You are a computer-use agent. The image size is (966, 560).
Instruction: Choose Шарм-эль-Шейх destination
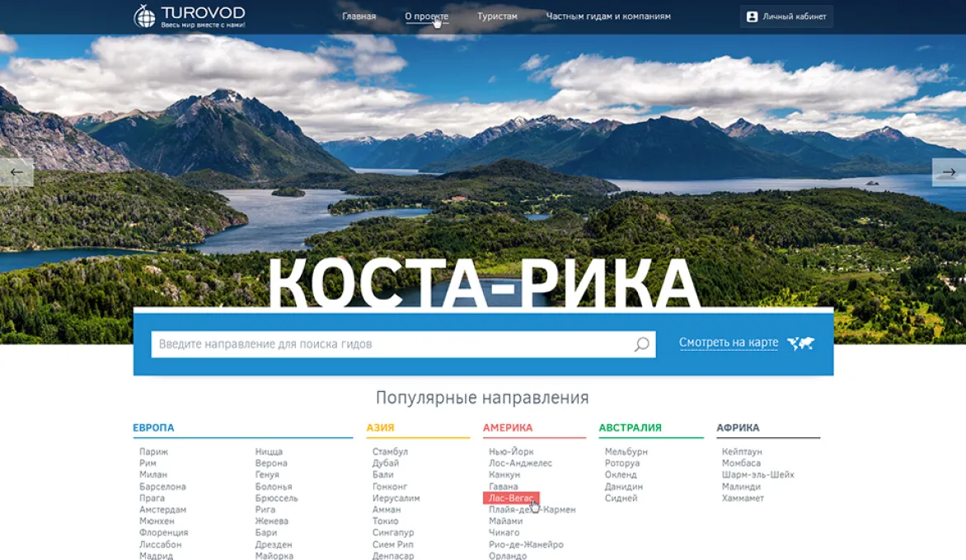[757, 474]
